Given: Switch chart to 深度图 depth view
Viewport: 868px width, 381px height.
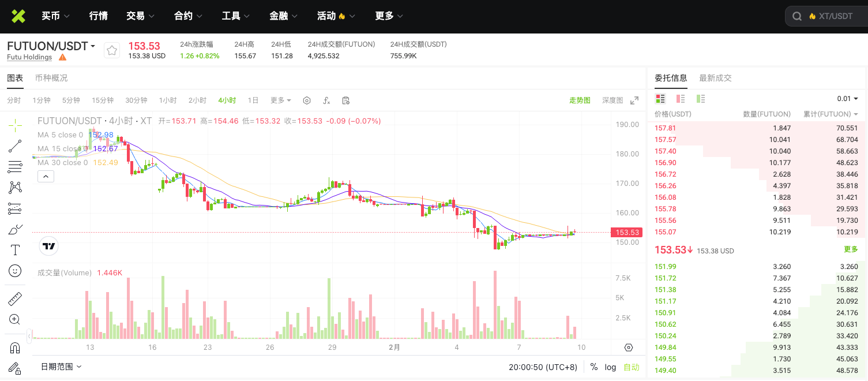Looking at the screenshot, I should pos(613,100).
